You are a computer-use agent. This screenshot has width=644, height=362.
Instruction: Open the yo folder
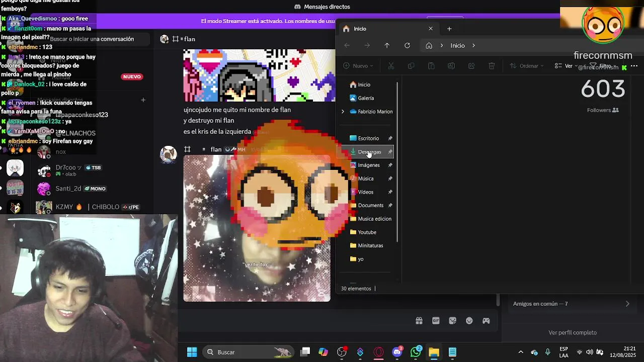tap(360, 259)
